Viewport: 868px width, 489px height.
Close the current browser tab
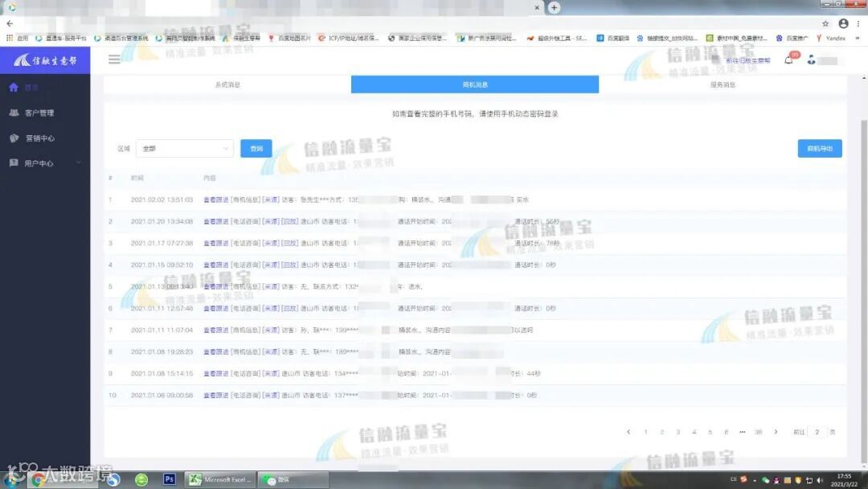(x=536, y=8)
